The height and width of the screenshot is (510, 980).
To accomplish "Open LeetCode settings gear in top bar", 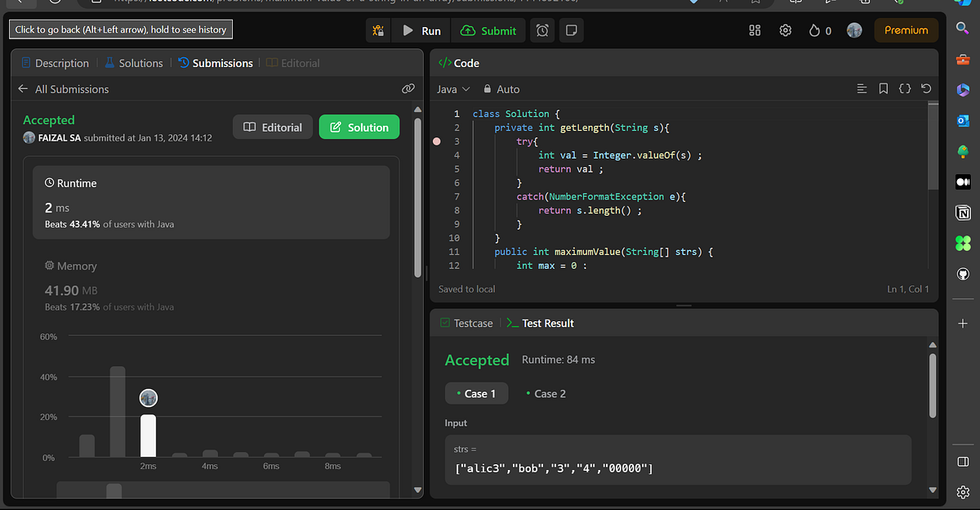I will (786, 30).
